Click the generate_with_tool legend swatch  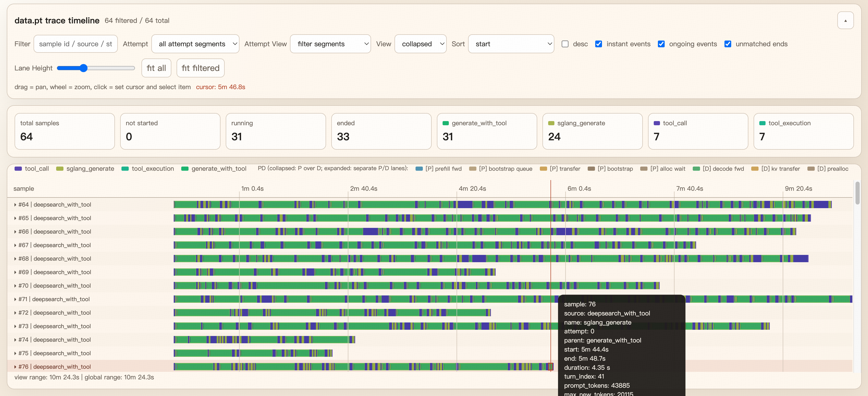point(185,169)
